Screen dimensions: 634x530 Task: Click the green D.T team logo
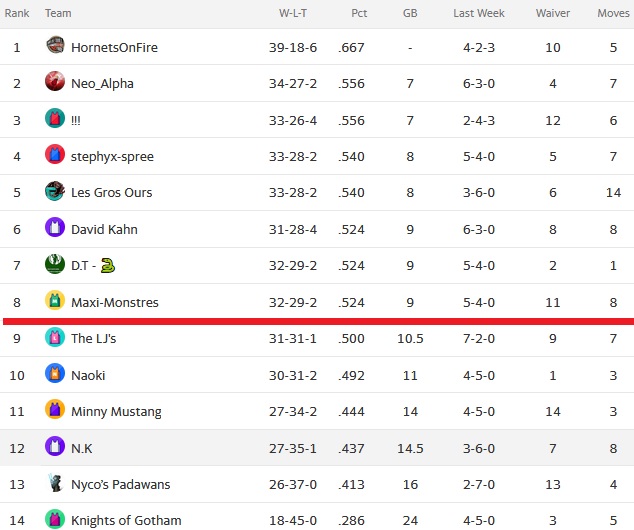[x=55, y=264]
